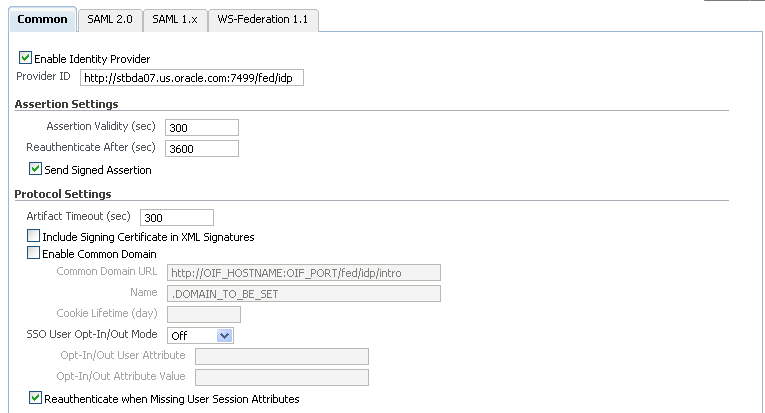The width and height of the screenshot is (765, 413).
Task: Uncheck Enable Identity Provider checkbox
Action: click(26, 59)
